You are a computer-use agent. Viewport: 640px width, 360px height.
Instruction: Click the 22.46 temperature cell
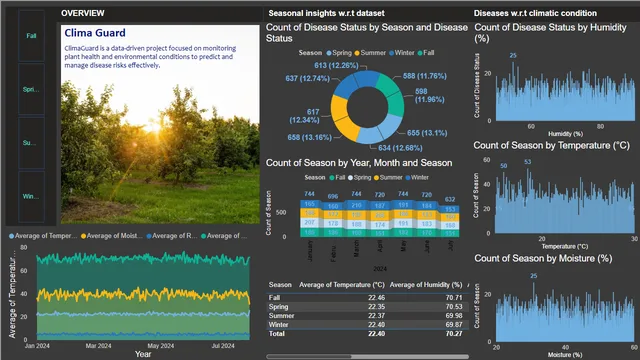(x=376, y=298)
